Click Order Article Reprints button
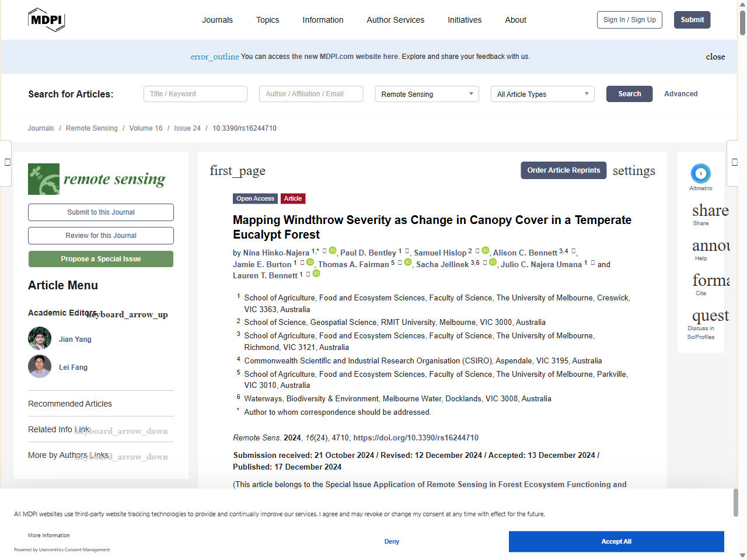This screenshot has height=560, width=747. [563, 170]
